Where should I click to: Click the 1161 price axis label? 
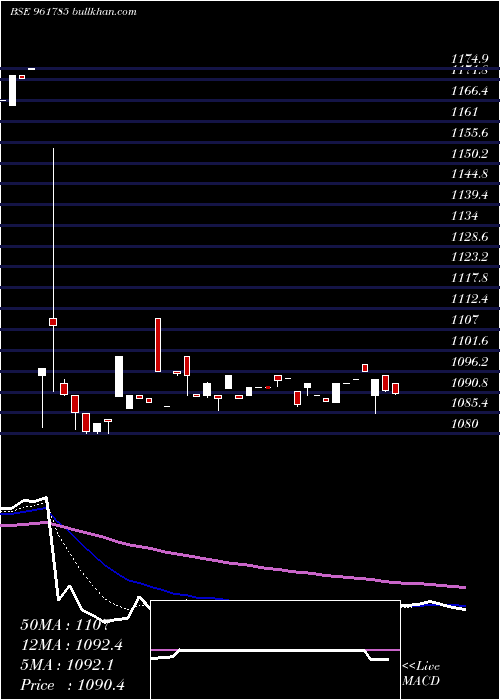coord(464,112)
